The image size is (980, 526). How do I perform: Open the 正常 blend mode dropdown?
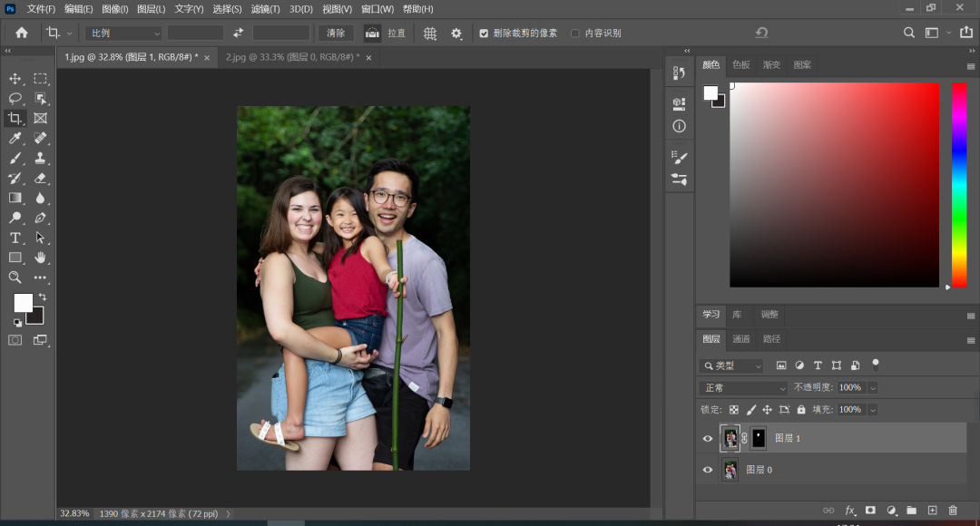coord(743,388)
